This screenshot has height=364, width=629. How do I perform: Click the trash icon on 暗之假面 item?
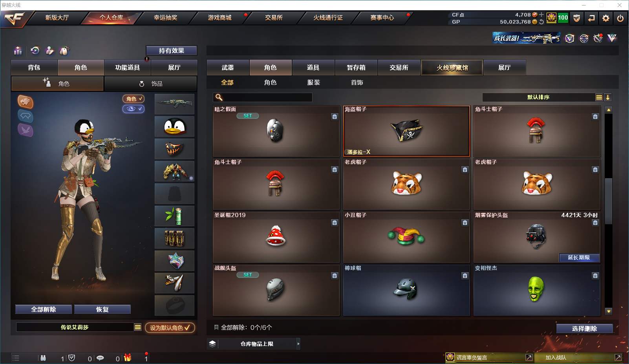pos(335,117)
